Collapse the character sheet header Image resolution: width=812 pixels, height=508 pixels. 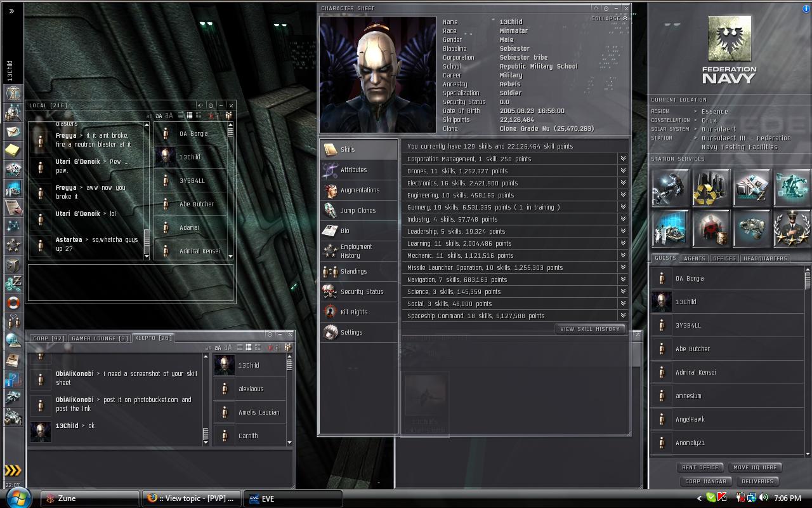pos(610,18)
